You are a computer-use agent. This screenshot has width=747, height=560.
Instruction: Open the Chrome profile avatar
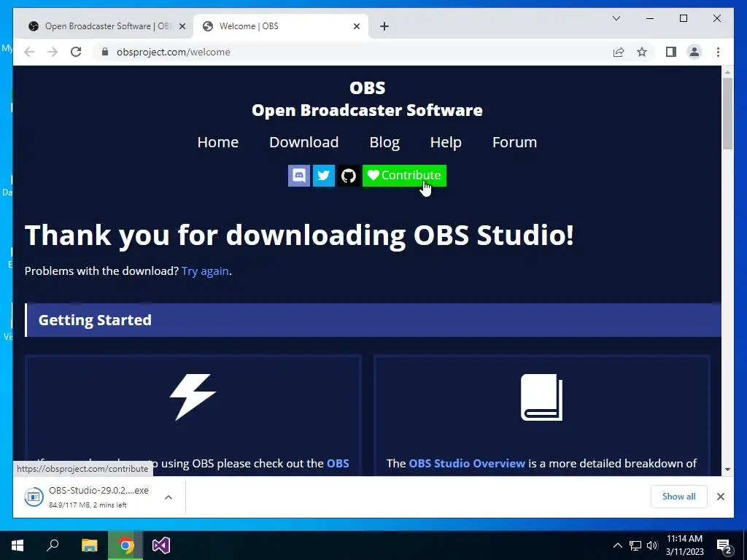(694, 52)
